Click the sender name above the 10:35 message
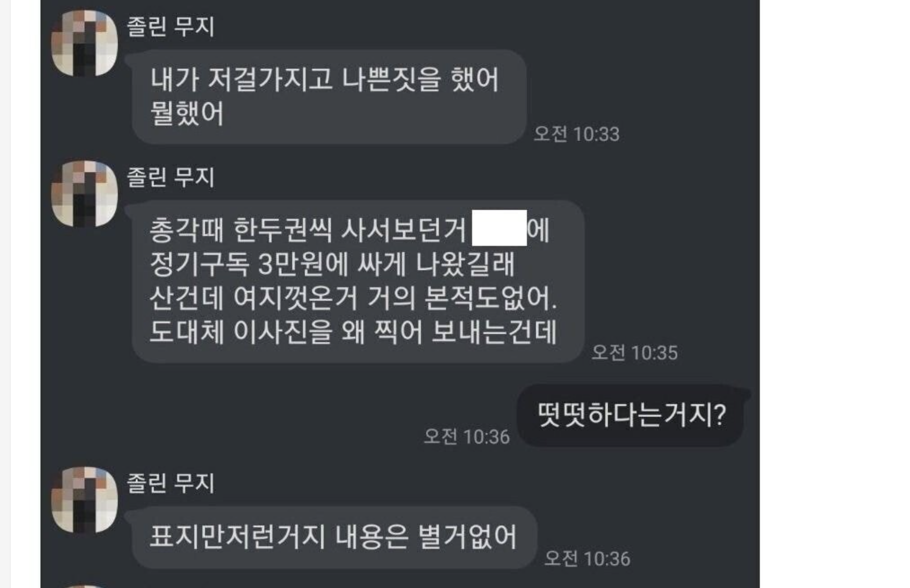 (x=170, y=177)
